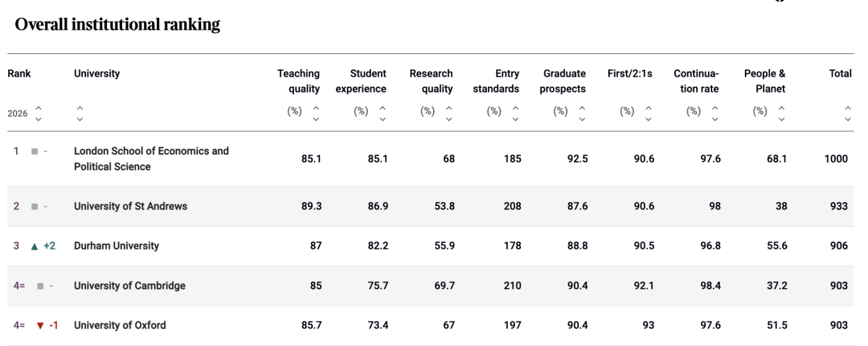
Task: Select University of Cambridge entry
Action: [129, 286]
